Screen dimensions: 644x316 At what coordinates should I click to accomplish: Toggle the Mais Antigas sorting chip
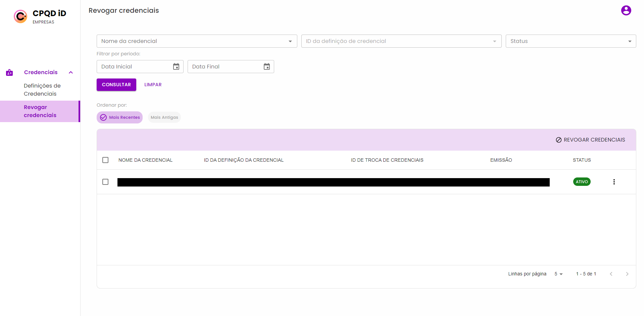click(x=164, y=117)
